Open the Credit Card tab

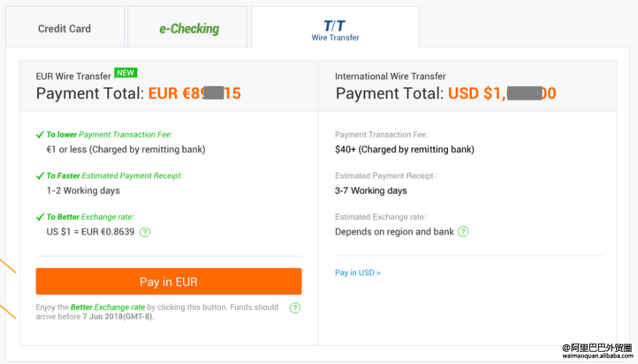pos(65,28)
